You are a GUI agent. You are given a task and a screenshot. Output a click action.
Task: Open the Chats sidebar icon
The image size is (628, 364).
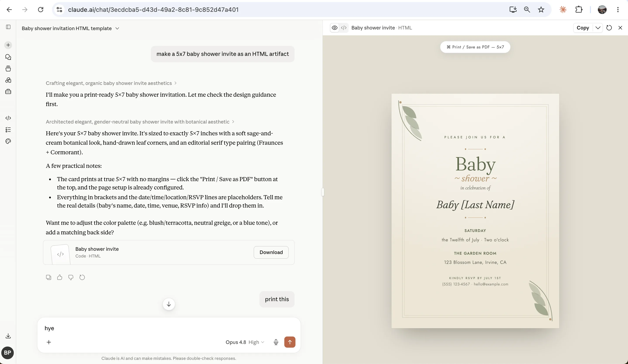pyautogui.click(x=8, y=57)
